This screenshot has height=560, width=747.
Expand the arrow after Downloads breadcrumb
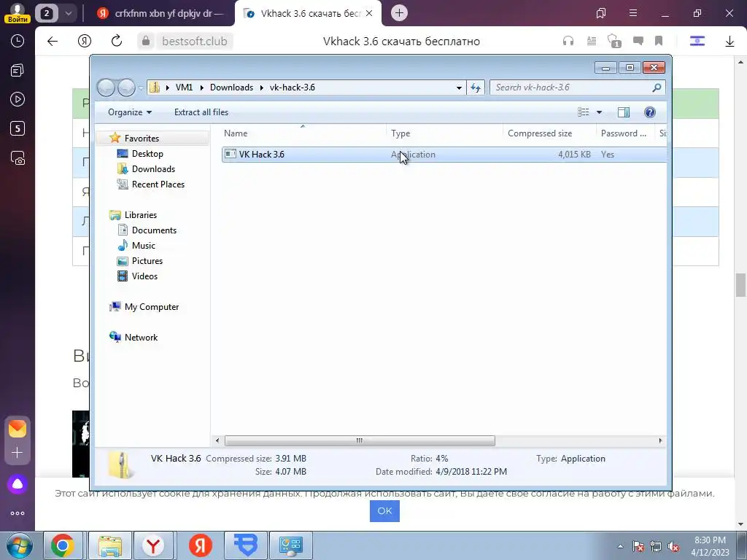coord(262,87)
